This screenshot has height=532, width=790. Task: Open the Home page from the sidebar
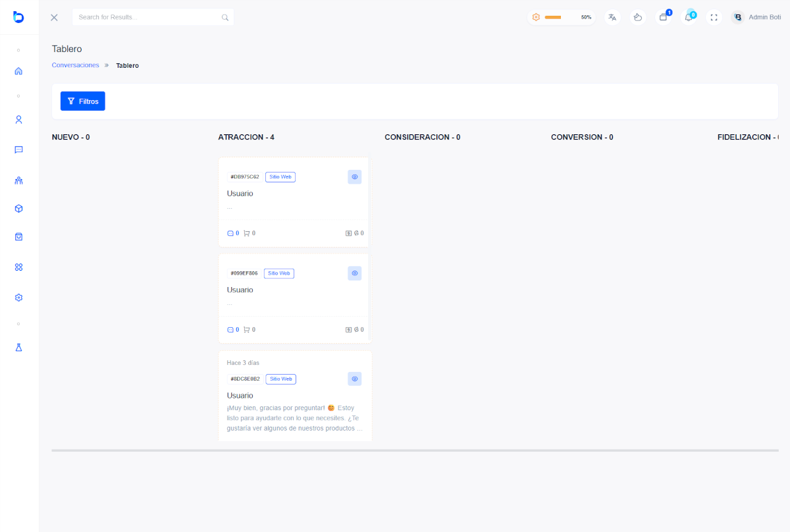coord(18,71)
